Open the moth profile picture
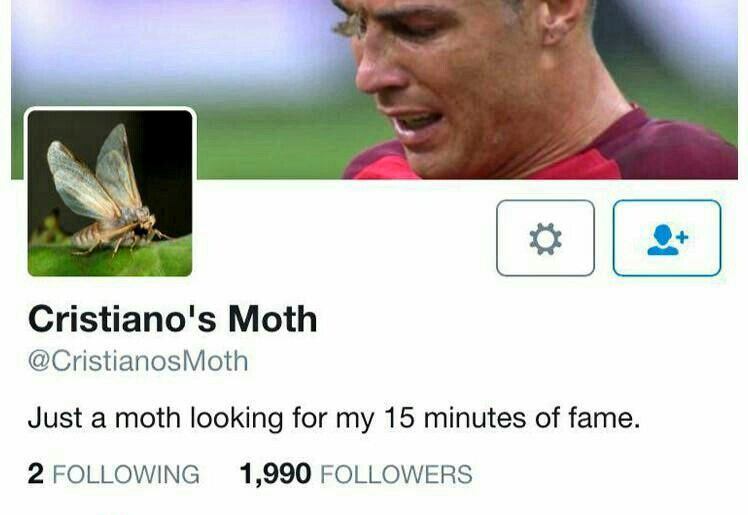This screenshot has height=515, width=748. tap(110, 193)
